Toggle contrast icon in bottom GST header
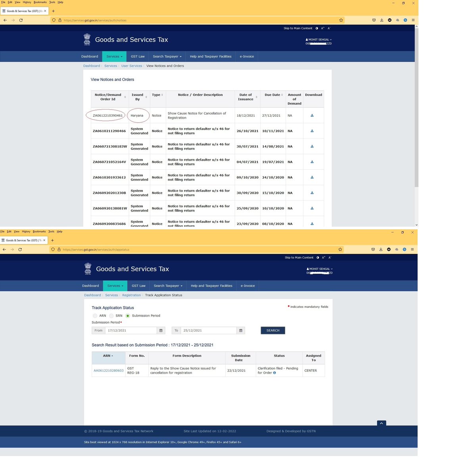The image size is (476, 466). 318,258
